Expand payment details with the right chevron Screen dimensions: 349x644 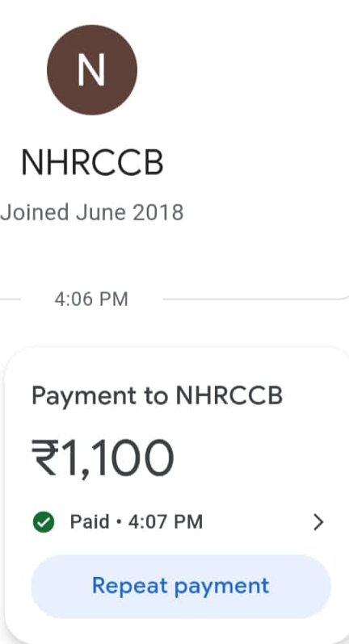[318, 522]
